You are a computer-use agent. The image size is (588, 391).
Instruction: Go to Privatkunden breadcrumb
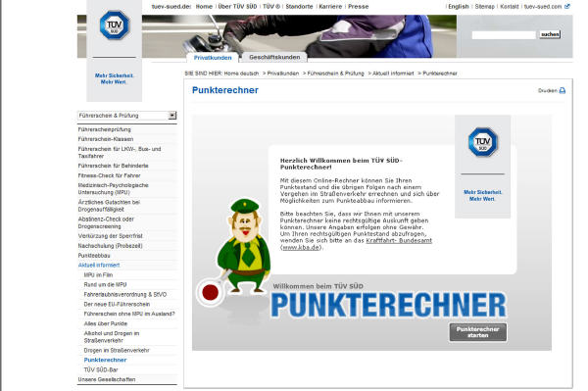tap(283, 73)
